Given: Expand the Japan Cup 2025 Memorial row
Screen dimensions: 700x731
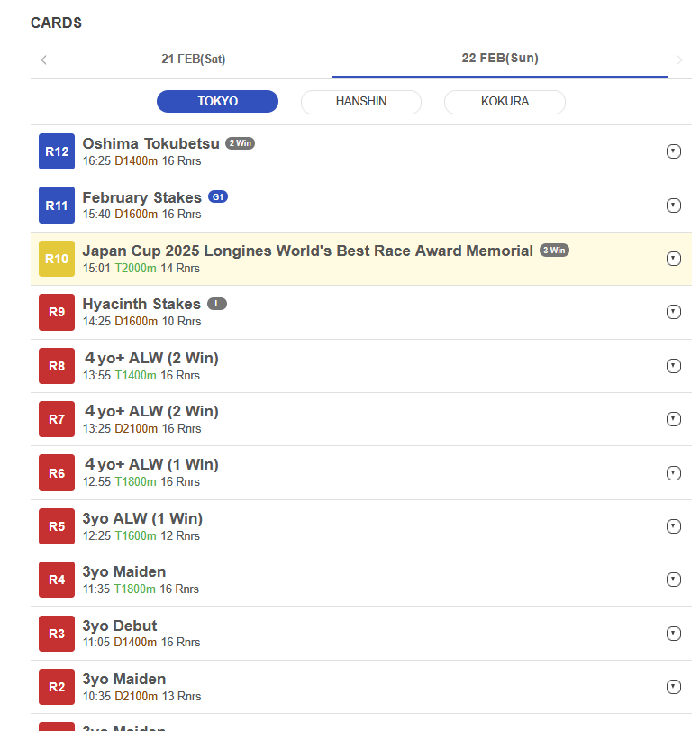Looking at the screenshot, I should coord(674,259).
